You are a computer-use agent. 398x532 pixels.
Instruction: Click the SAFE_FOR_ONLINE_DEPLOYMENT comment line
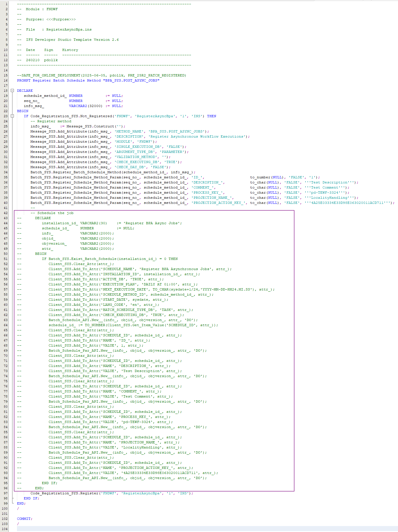click(x=102, y=75)
